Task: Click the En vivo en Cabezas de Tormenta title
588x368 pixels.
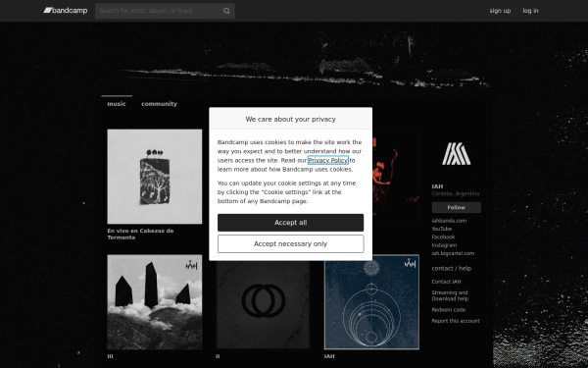Action: point(140,235)
